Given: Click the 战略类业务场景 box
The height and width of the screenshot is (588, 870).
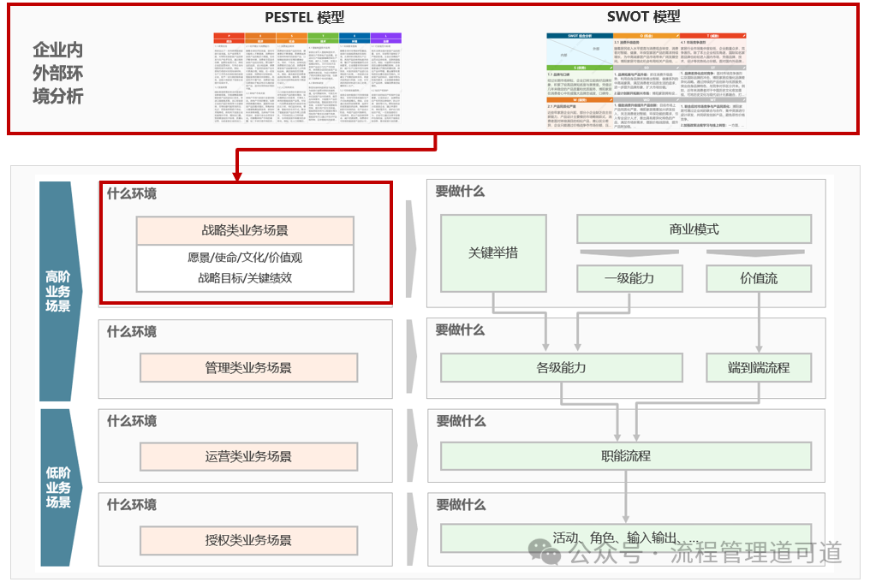Looking at the screenshot, I should (x=245, y=230).
